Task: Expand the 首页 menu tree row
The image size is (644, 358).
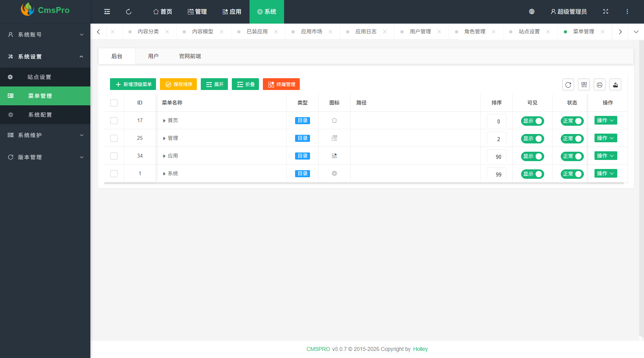Action: click(164, 121)
